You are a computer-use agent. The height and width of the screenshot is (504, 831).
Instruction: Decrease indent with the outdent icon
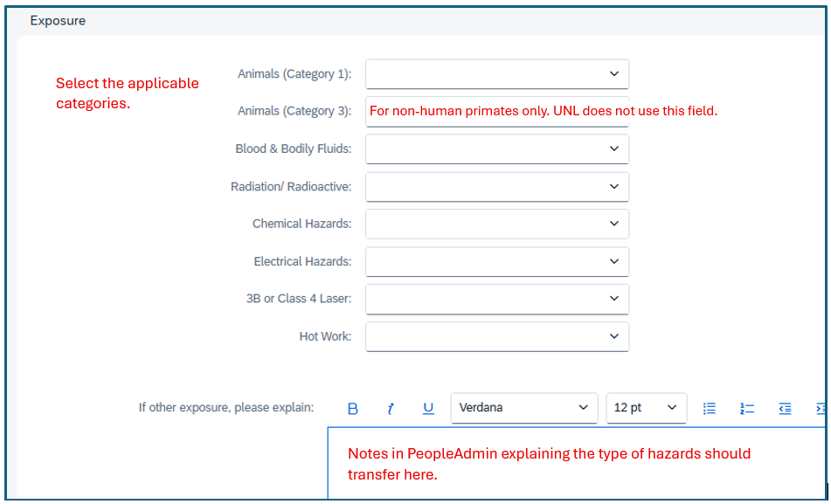pyautogui.click(x=785, y=408)
